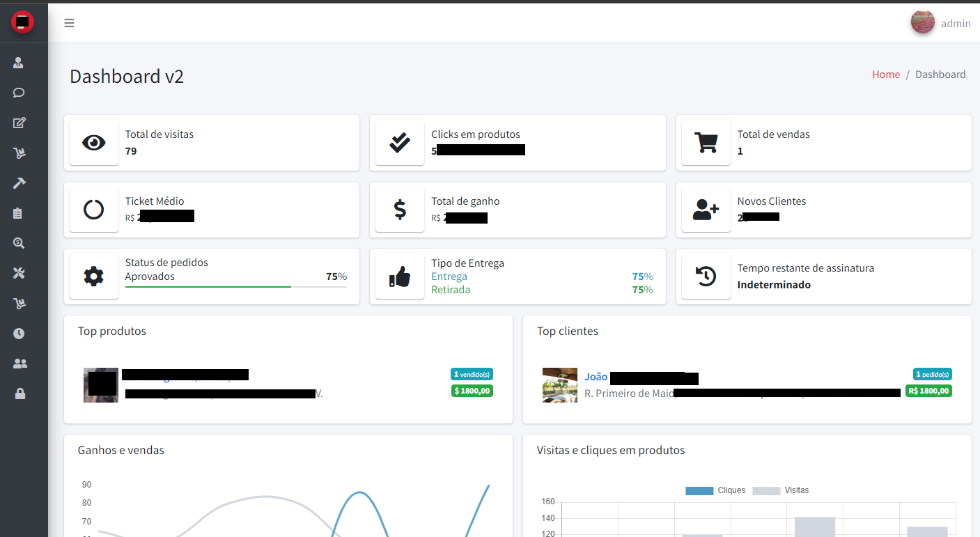Click the red circular logo in the sidebar
This screenshot has height=537, width=980.
point(22,22)
